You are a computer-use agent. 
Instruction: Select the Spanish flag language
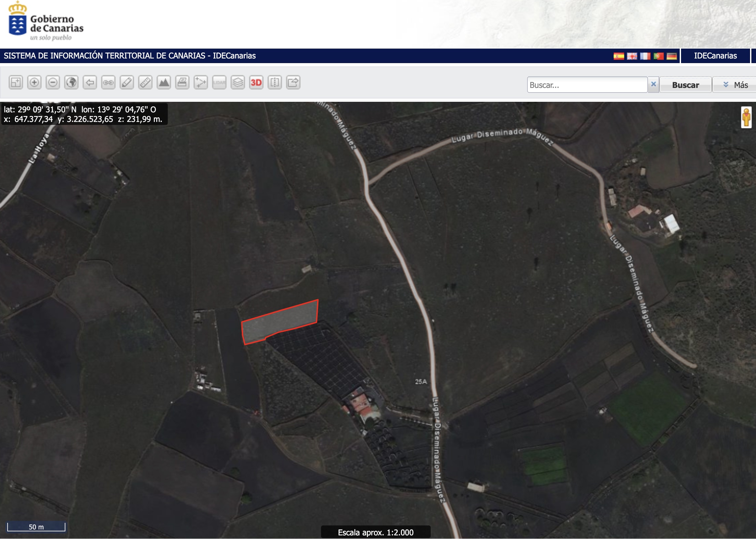click(619, 56)
